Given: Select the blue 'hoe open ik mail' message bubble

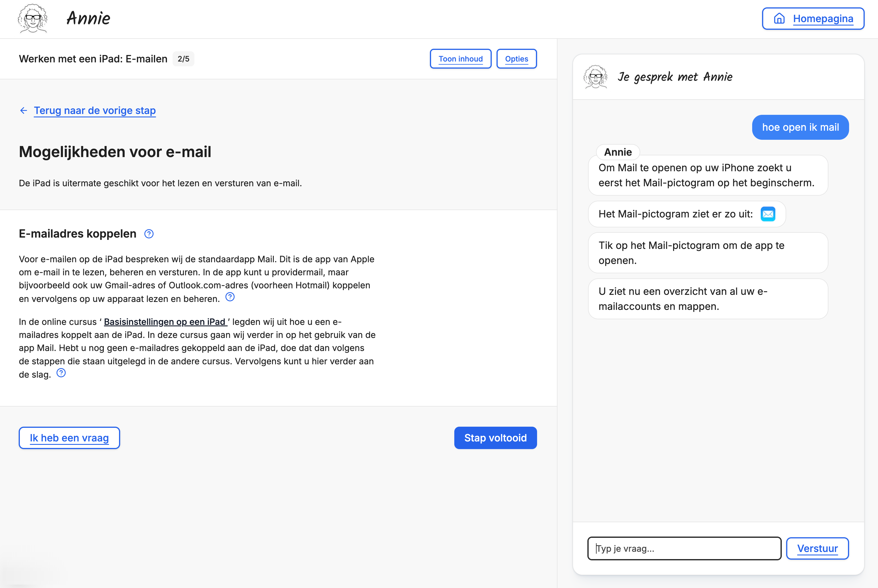Looking at the screenshot, I should point(800,127).
